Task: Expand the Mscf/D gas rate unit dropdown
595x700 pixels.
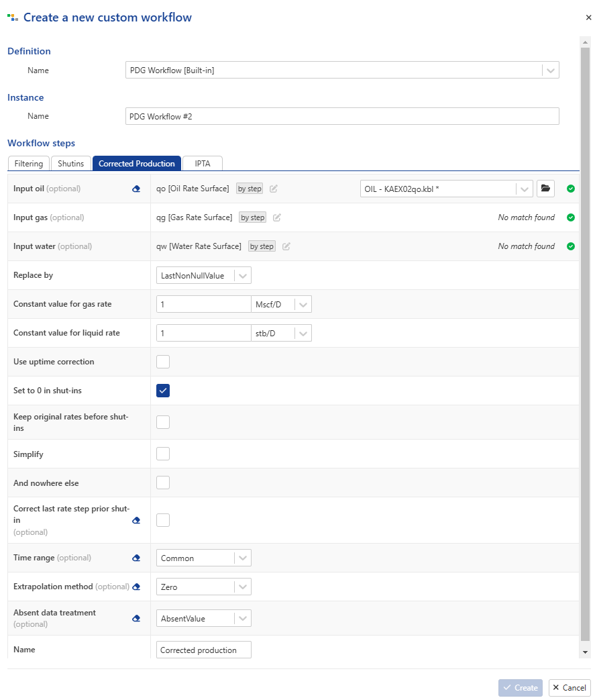Action: tap(281, 305)
